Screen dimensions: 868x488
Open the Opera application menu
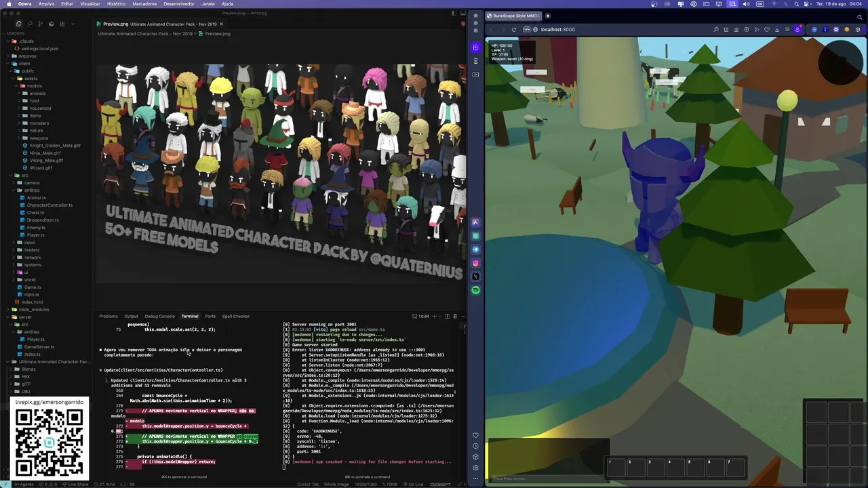click(24, 3)
